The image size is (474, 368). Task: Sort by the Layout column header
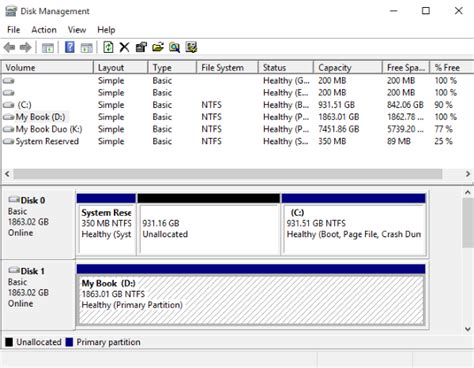[x=121, y=68]
